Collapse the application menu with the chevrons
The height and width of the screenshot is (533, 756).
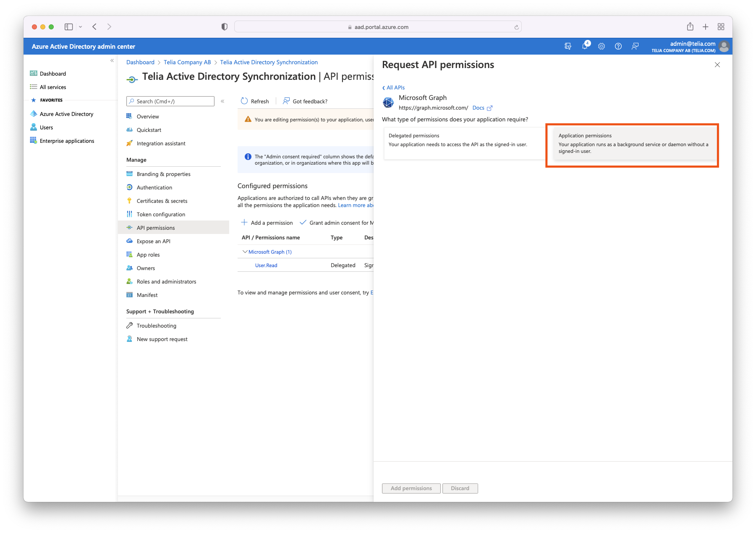pos(222,101)
